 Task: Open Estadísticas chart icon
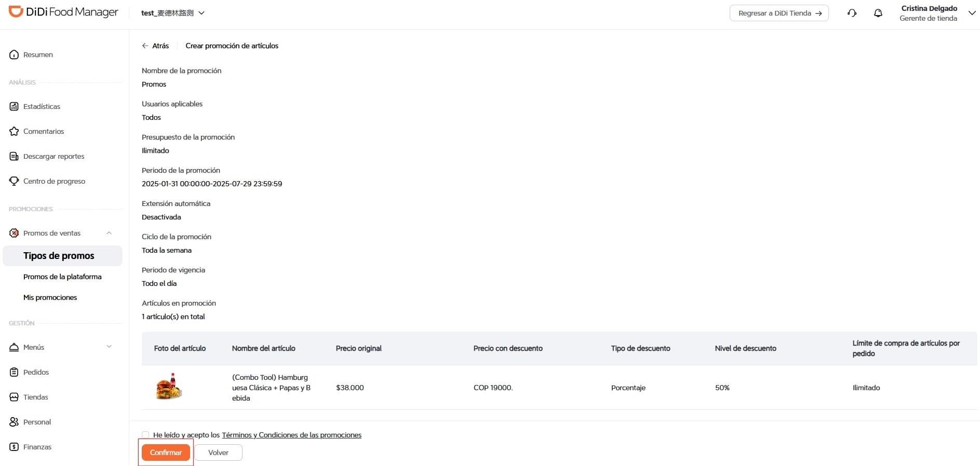pyautogui.click(x=14, y=106)
